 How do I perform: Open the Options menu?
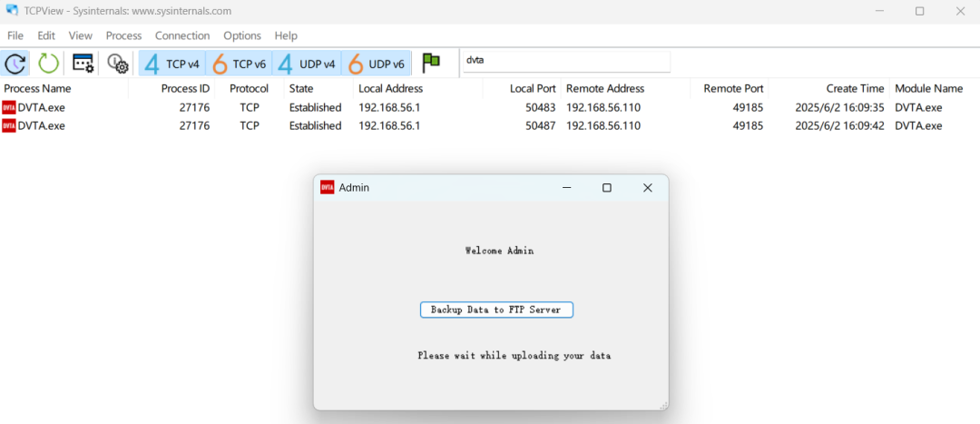pyautogui.click(x=242, y=35)
